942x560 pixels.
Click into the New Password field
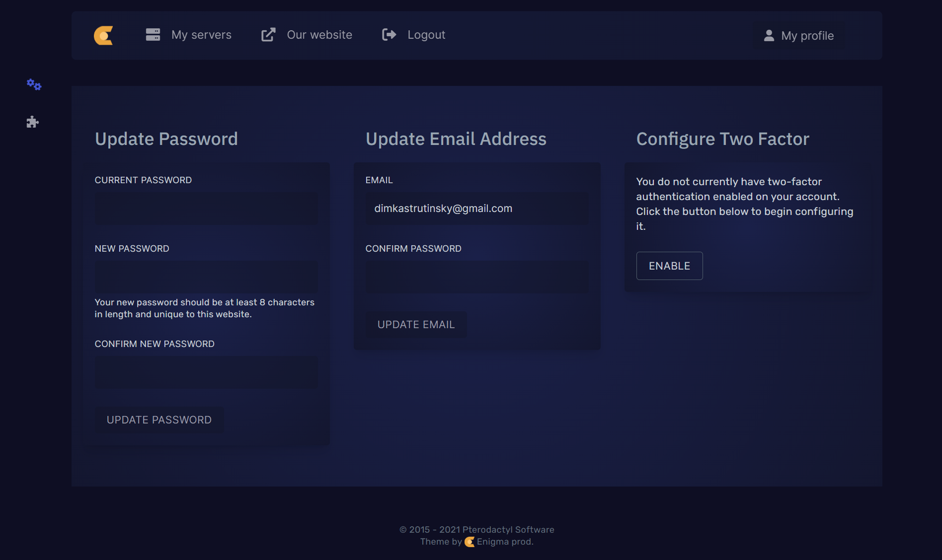[206, 277]
